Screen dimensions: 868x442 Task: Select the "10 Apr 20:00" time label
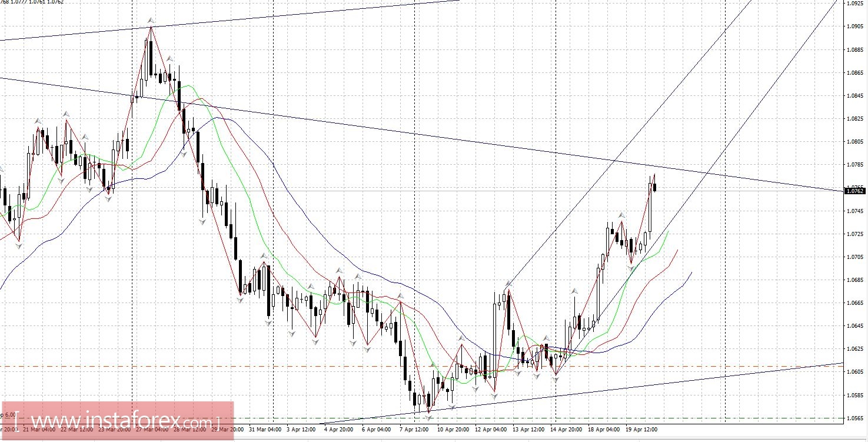(x=454, y=430)
